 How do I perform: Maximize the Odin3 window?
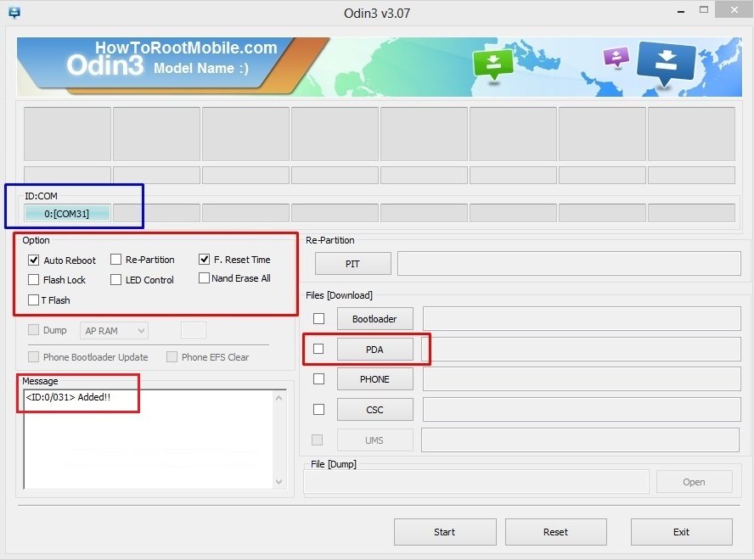tap(704, 9)
